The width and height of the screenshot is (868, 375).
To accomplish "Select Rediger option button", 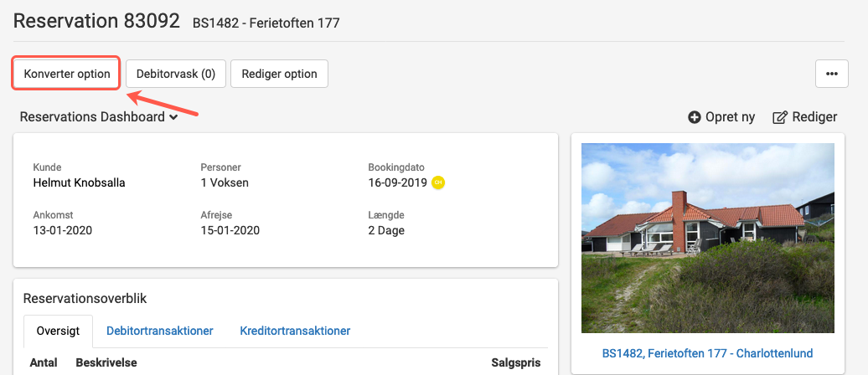I will point(279,74).
